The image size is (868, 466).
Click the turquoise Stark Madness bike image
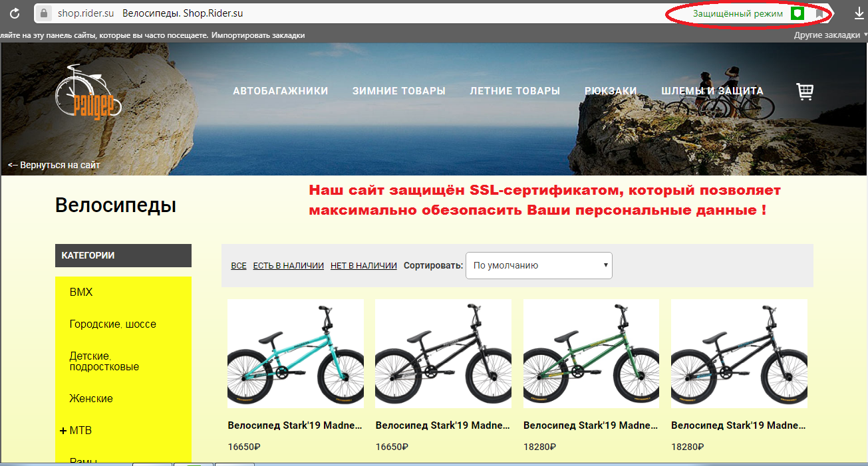[295, 353]
